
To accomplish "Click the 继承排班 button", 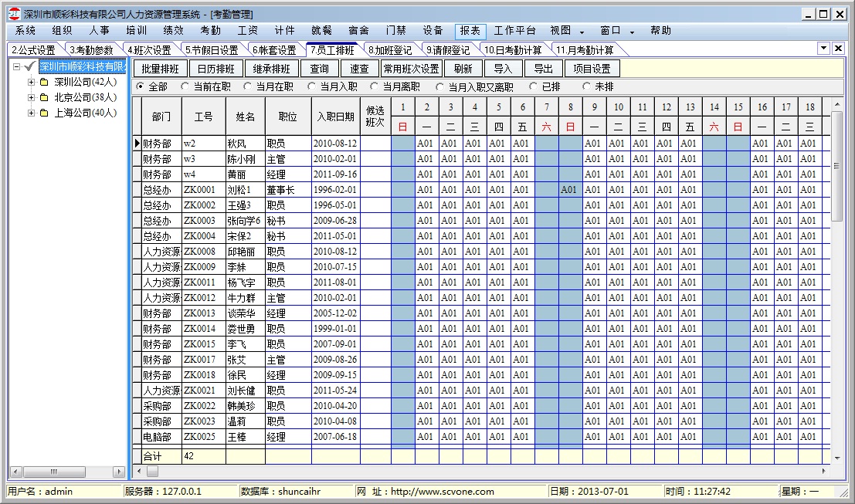I will click(x=272, y=69).
